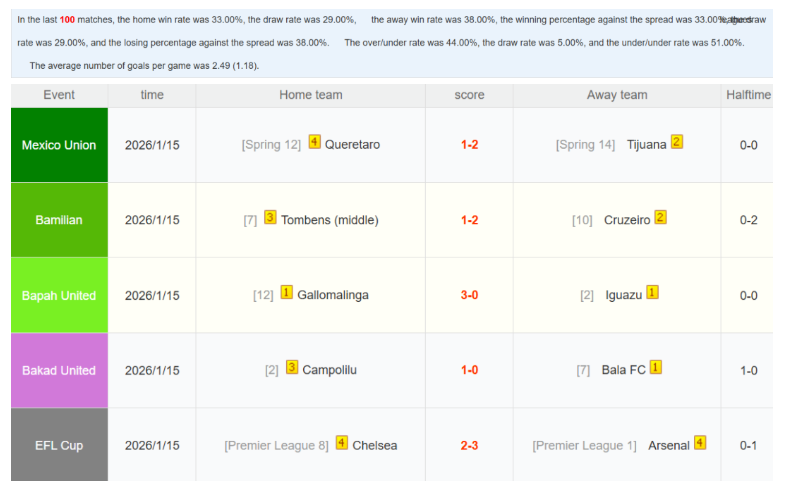
Task: Open the Queretaro vs Tijuana 1-2 score
Action: point(469,145)
